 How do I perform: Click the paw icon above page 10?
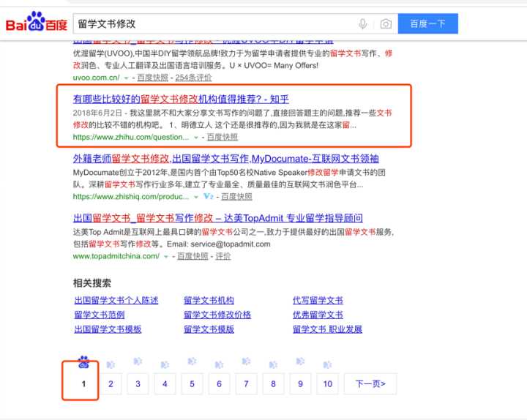pos(327,364)
